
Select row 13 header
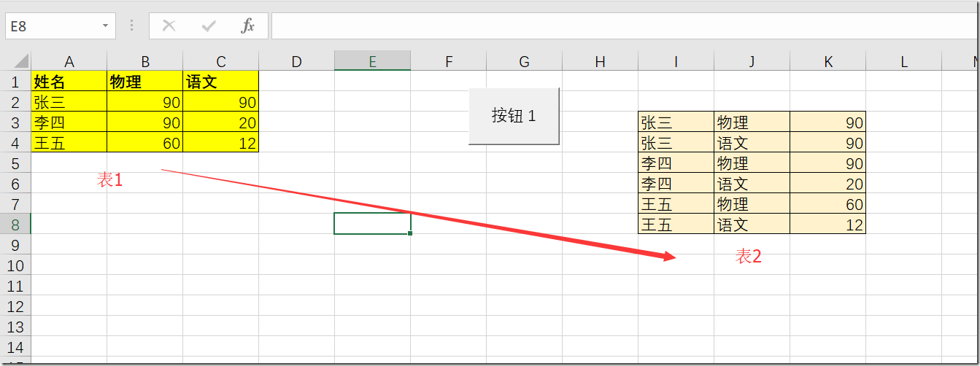click(x=15, y=326)
